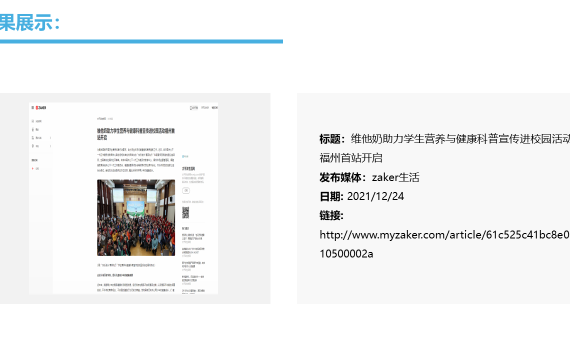The width and height of the screenshot is (570, 360).
Task: Open the myzaker.com article hyperlink
Action: (444, 244)
